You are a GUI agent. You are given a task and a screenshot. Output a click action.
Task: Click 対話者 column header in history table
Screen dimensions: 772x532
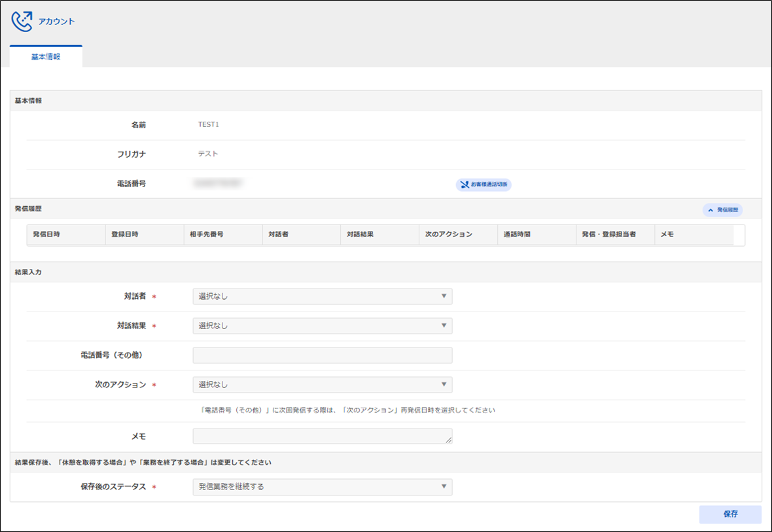301,234
